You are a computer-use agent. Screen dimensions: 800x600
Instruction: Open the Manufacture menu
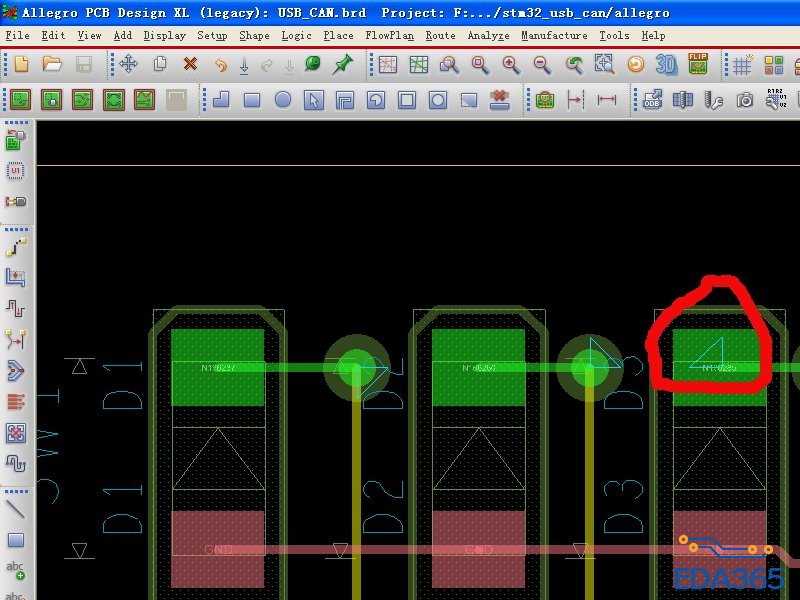554,35
